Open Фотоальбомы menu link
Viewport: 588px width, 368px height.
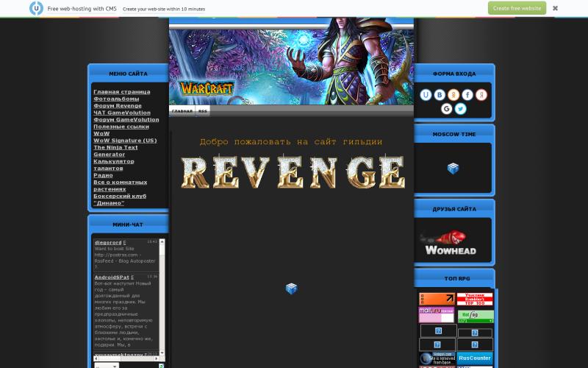(116, 99)
